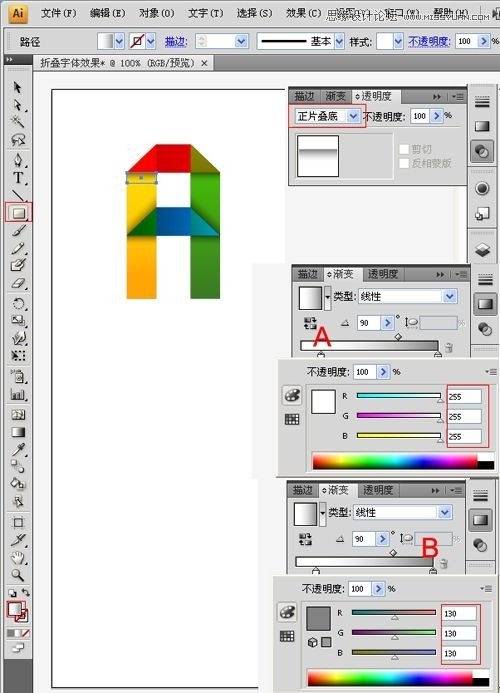The height and width of the screenshot is (693, 500).
Task: Switch to 渐变 tab in top transparency panel
Action: pyautogui.click(x=336, y=96)
